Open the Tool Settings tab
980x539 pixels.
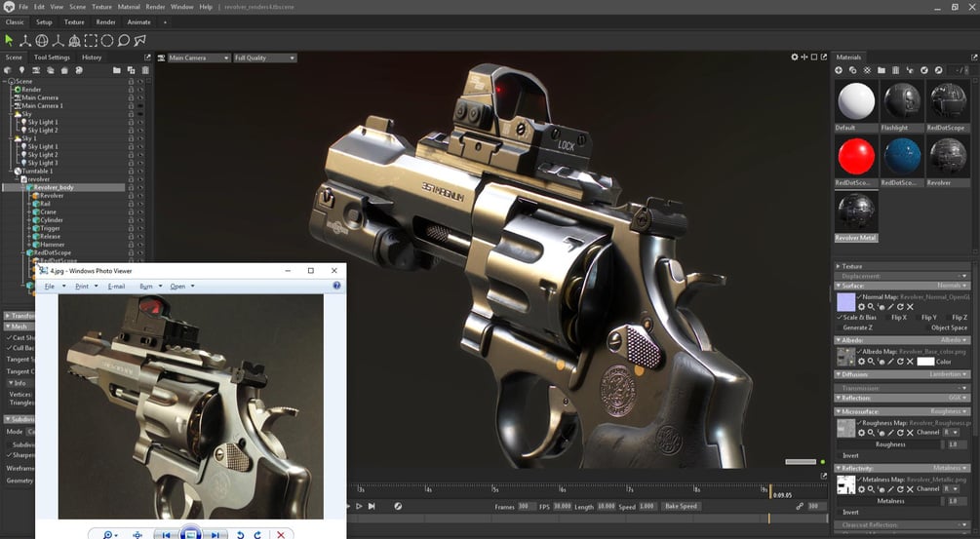click(52, 57)
